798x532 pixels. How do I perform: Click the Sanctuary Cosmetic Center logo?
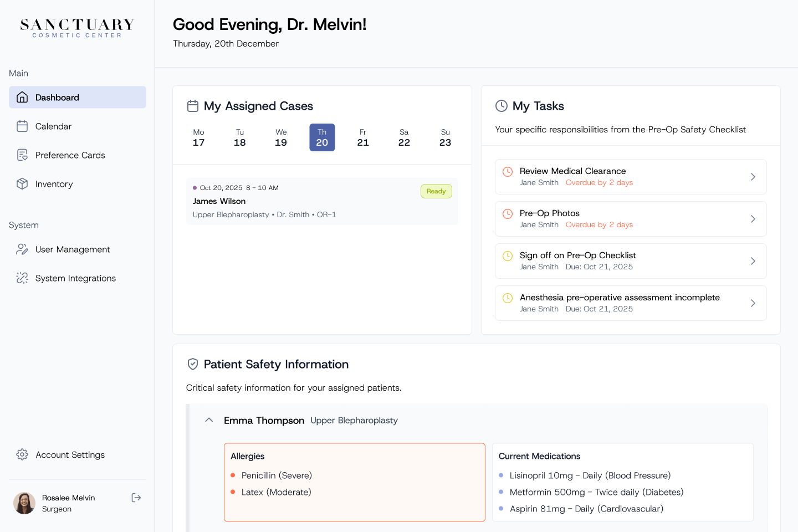tap(78, 28)
